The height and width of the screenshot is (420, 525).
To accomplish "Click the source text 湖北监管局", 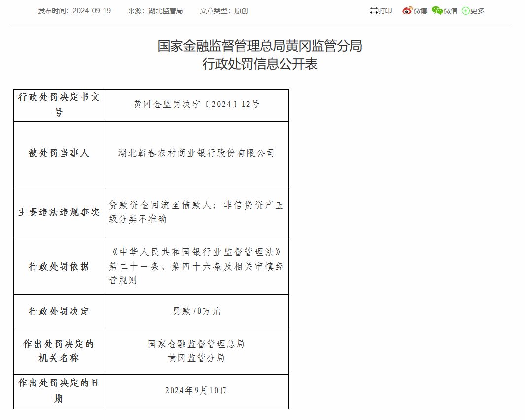I will 166,11.
